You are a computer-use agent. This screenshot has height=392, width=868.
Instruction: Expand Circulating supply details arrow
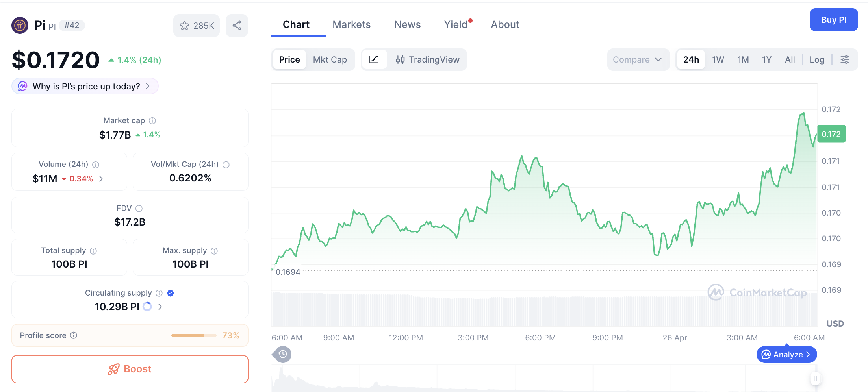pos(160,307)
